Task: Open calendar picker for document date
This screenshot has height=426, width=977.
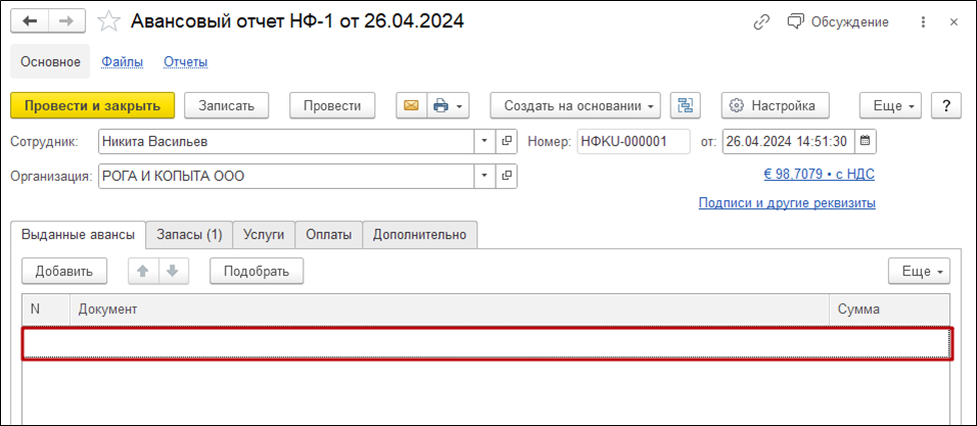Action: pyautogui.click(x=866, y=141)
